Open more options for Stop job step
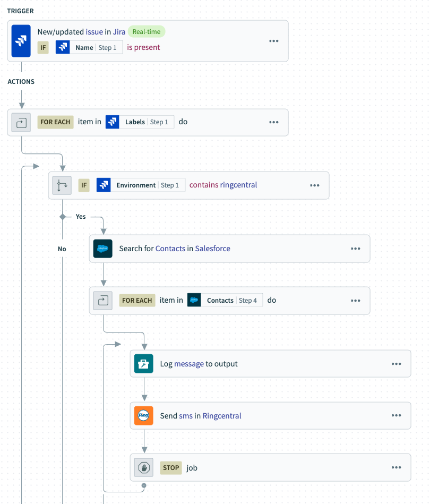 point(397,468)
